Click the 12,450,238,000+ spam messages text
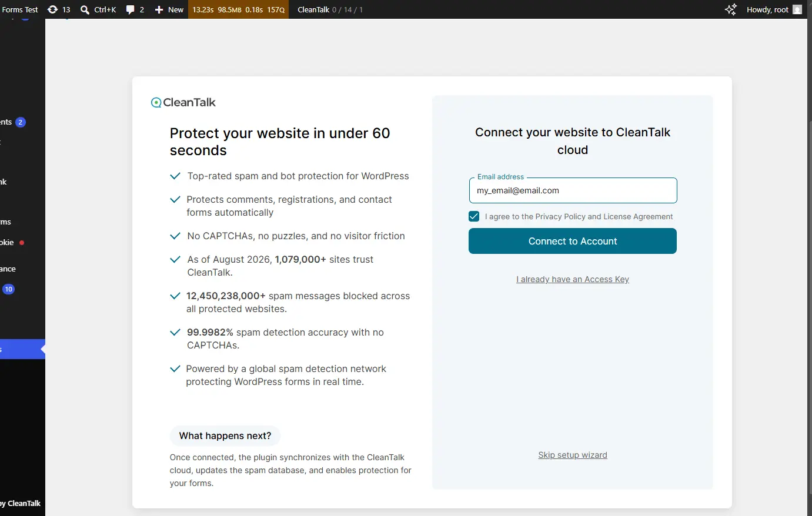This screenshot has height=516, width=812. [298, 302]
